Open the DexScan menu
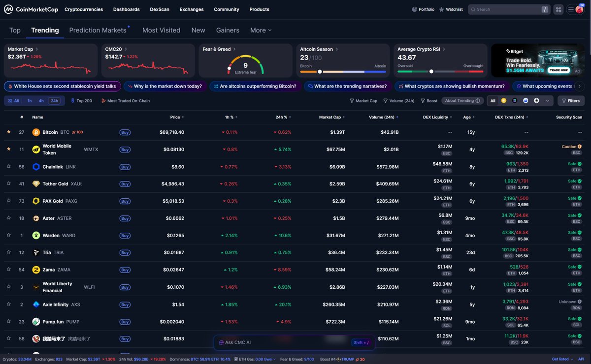591x364 pixels. 160,9
